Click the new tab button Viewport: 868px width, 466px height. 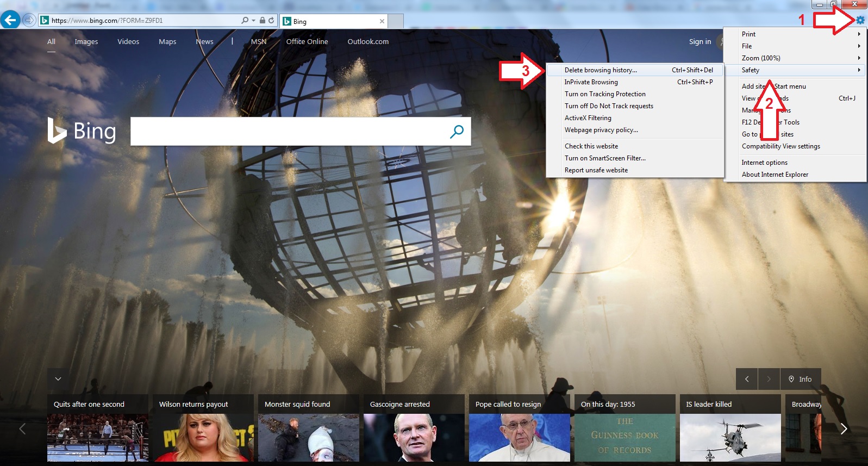coord(396,21)
